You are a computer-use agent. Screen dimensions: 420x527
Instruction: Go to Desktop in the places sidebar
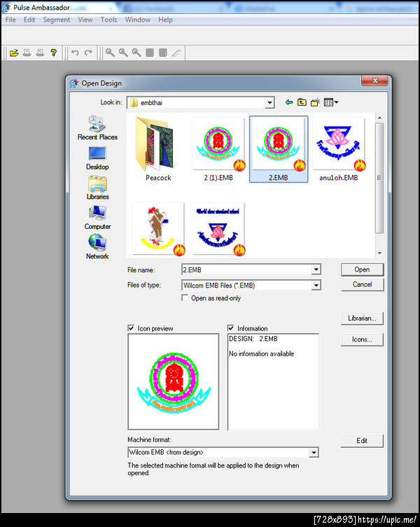pos(97,158)
